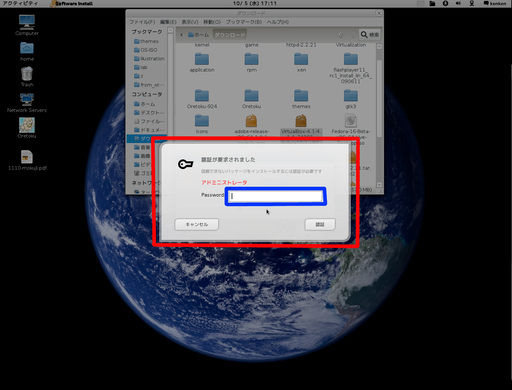Click the network icon in top panel
The height and width of the screenshot is (390, 512).
tap(472, 3)
